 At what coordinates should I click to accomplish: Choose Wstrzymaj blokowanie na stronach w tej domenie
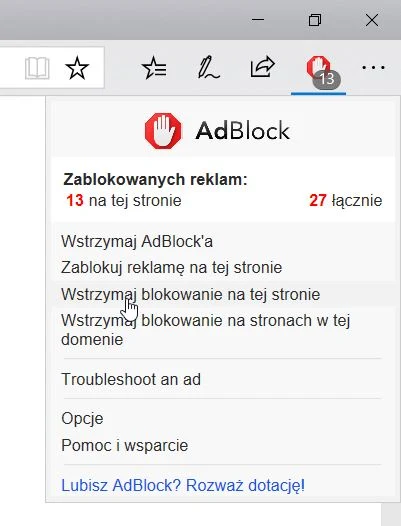click(x=205, y=330)
